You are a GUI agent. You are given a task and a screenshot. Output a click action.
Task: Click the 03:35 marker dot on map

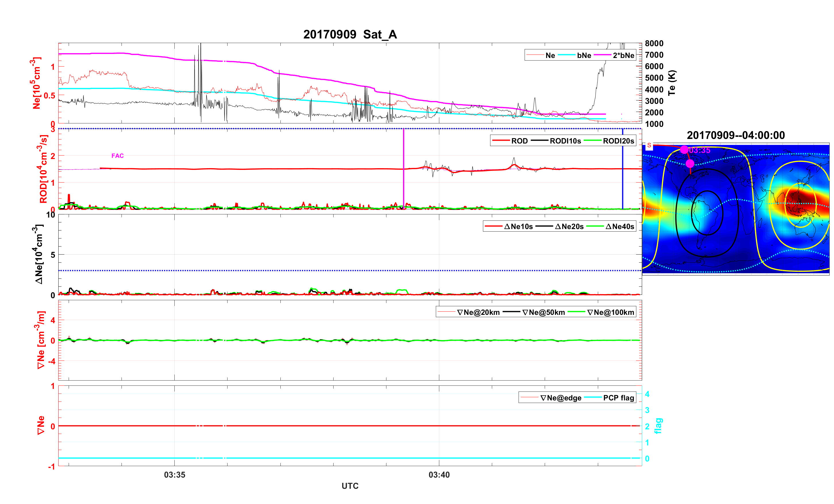tap(684, 150)
